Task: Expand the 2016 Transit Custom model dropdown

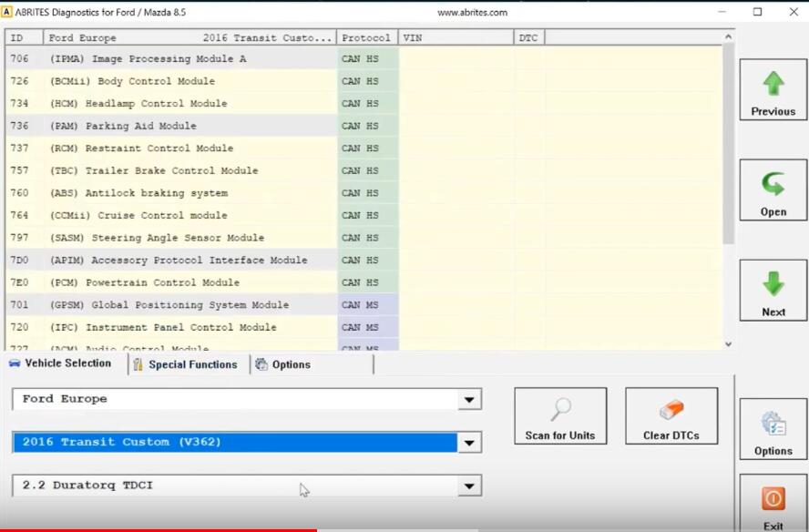Action: tap(469, 443)
